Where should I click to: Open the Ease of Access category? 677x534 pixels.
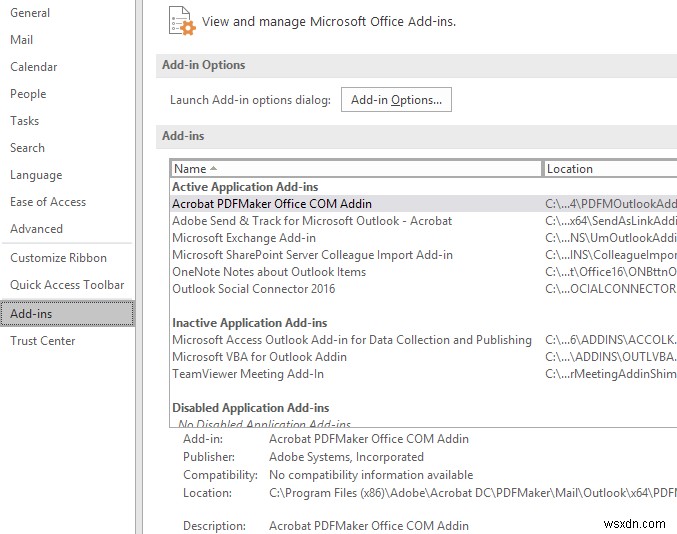click(x=48, y=202)
